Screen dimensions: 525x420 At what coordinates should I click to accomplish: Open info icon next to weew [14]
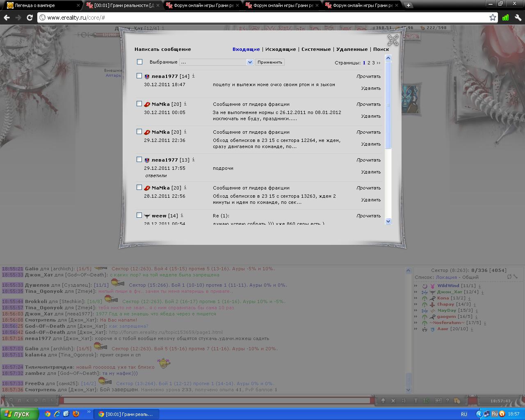182,215
